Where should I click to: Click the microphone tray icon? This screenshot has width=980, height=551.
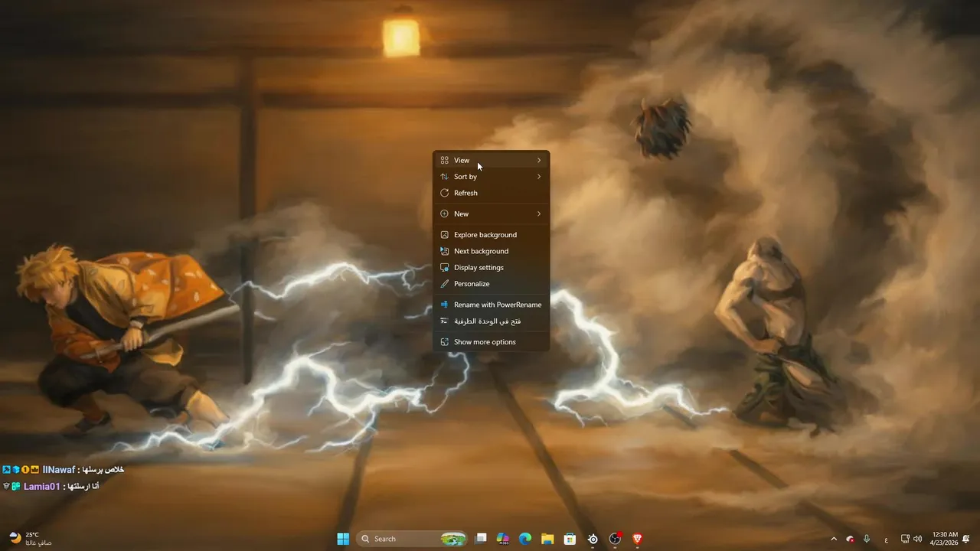pyautogui.click(x=867, y=540)
